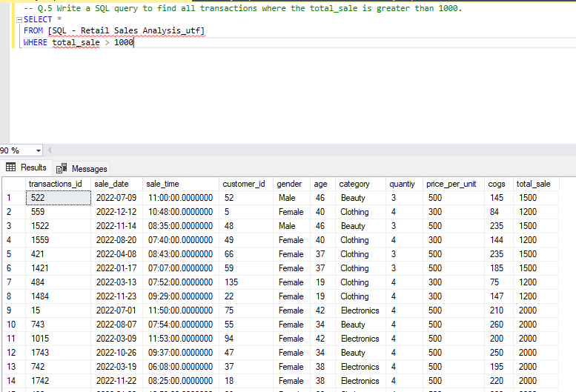Select the cell with transaction id 1742

click(x=58, y=381)
